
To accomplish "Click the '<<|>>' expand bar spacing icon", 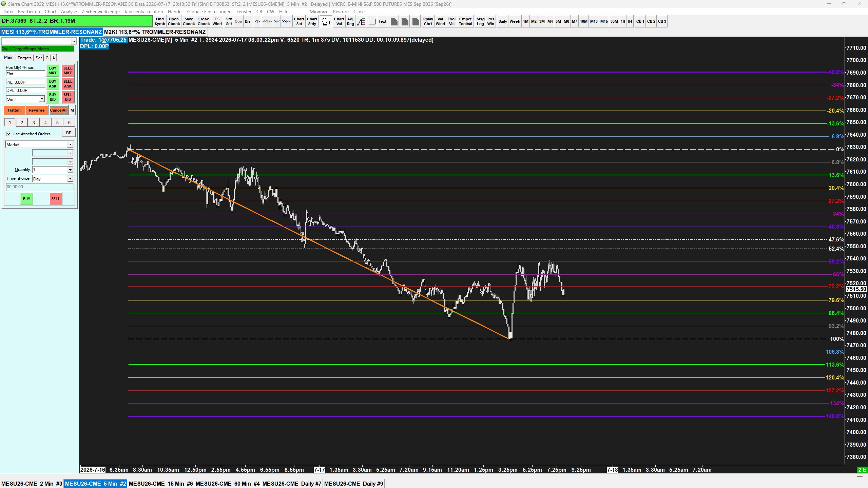I will [267, 22].
